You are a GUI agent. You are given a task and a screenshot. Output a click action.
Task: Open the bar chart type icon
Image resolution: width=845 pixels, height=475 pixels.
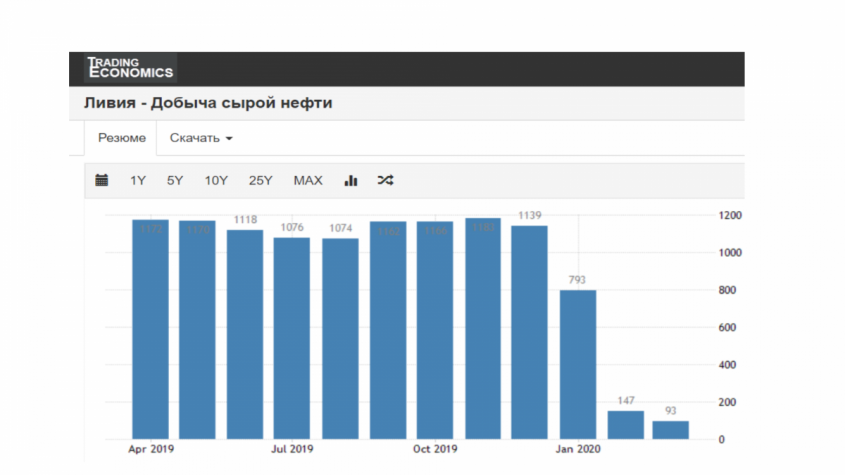[x=351, y=181]
